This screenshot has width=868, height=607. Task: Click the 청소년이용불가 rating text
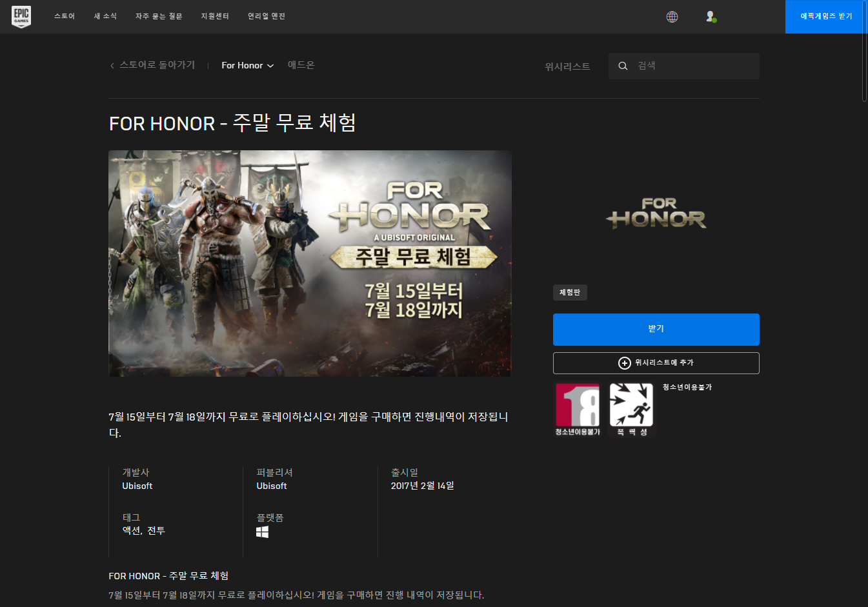[687, 387]
